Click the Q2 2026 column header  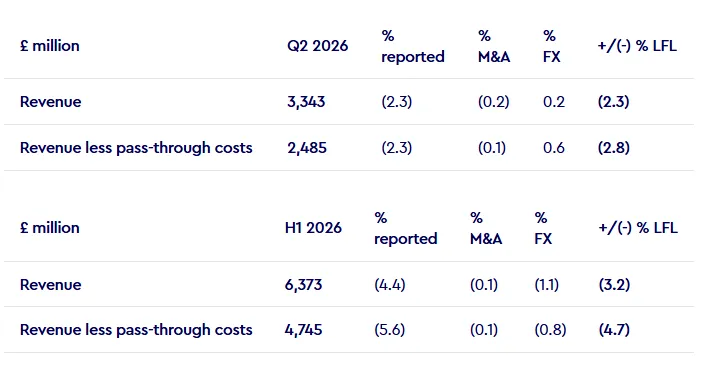[317, 46]
